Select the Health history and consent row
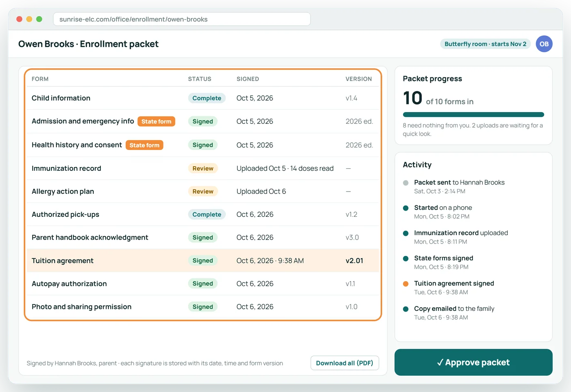The image size is (571, 392). 203,145
